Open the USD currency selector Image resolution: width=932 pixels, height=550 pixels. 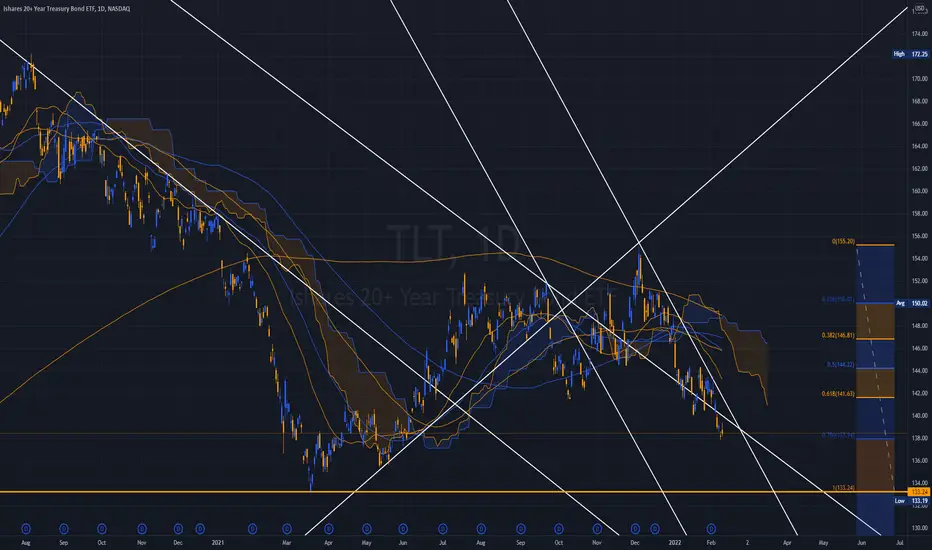[x=920, y=9]
